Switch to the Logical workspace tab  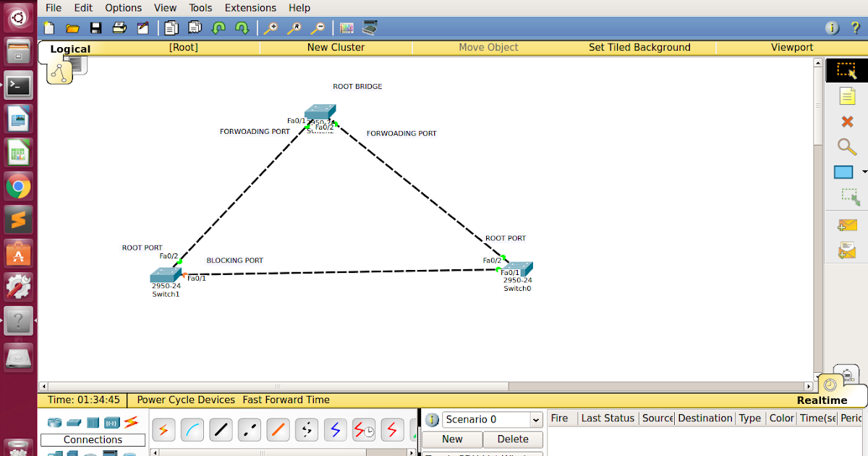(70, 49)
